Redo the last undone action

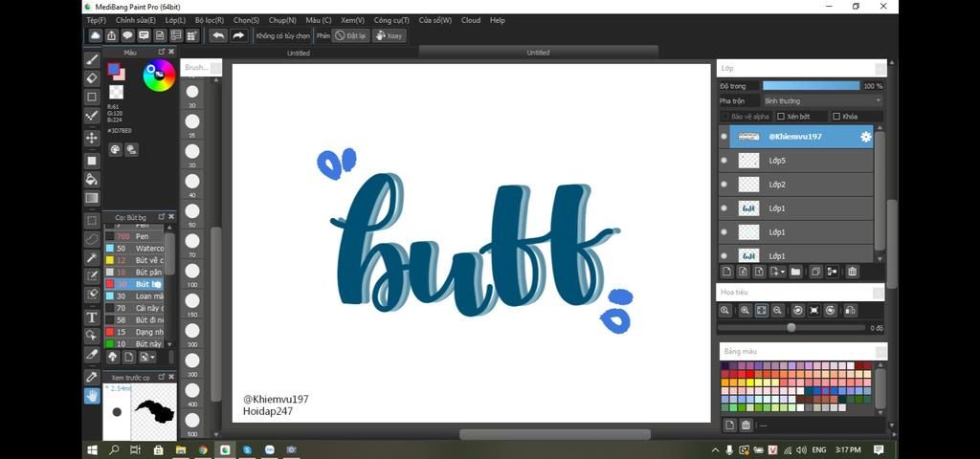point(238,35)
